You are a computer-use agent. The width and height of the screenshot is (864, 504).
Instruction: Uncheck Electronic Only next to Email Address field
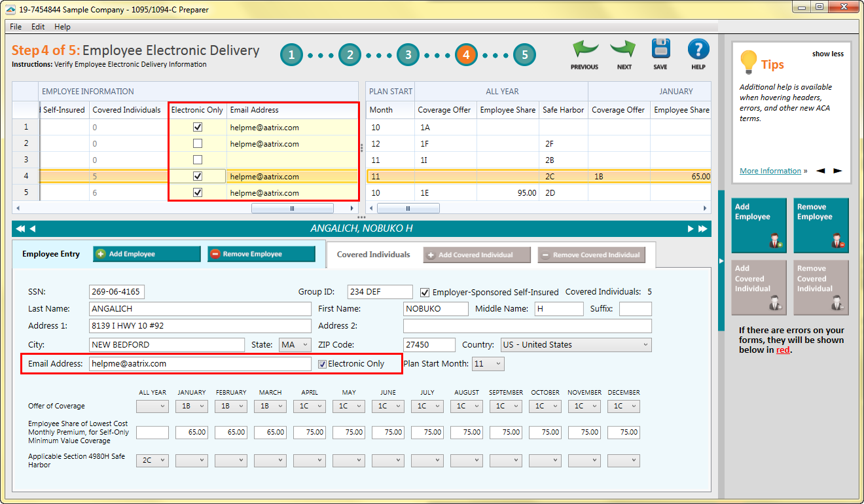coord(322,364)
